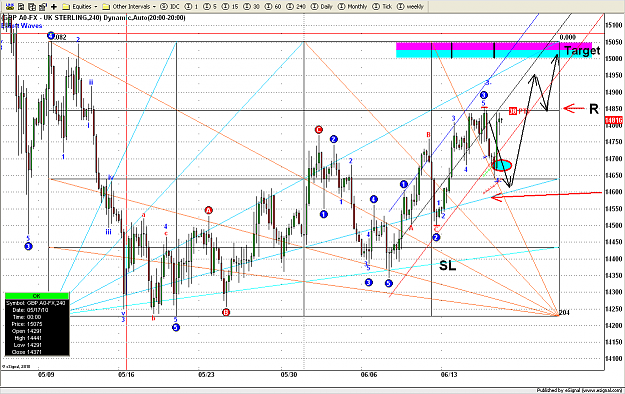
Task: Click the 05/23 date label on time axis
Action: pos(206,375)
